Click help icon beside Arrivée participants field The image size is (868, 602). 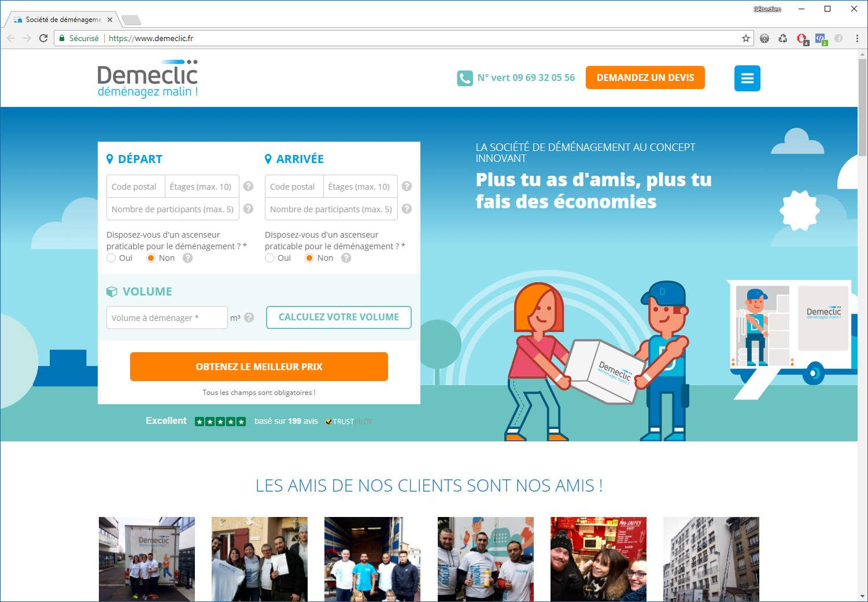tap(407, 209)
